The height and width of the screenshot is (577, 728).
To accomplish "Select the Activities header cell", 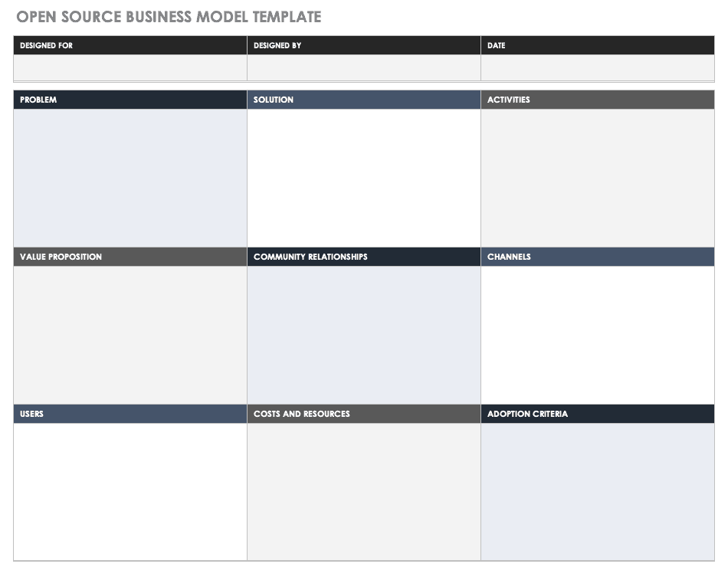I will tap(598, 100).
